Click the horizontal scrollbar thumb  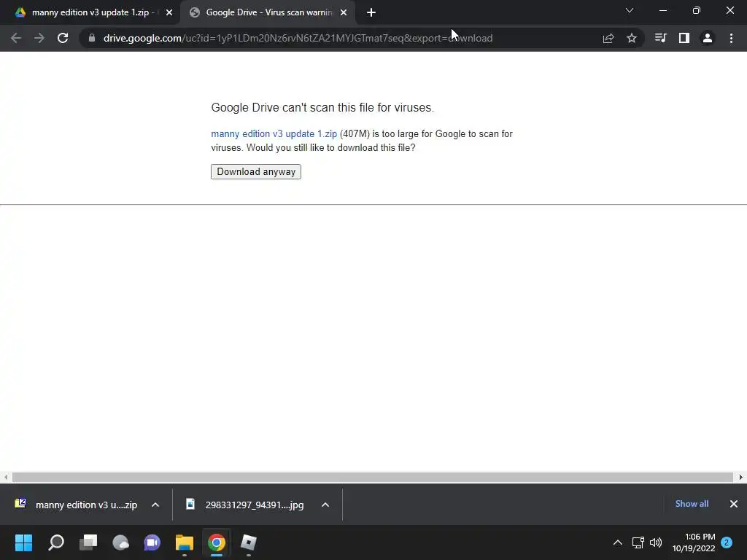[x=373, y=477]
